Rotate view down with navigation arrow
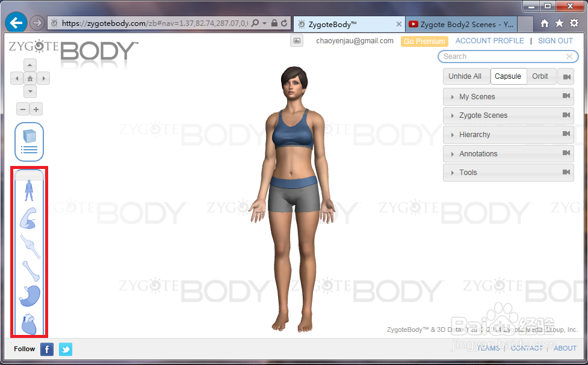 coord(30,91)
